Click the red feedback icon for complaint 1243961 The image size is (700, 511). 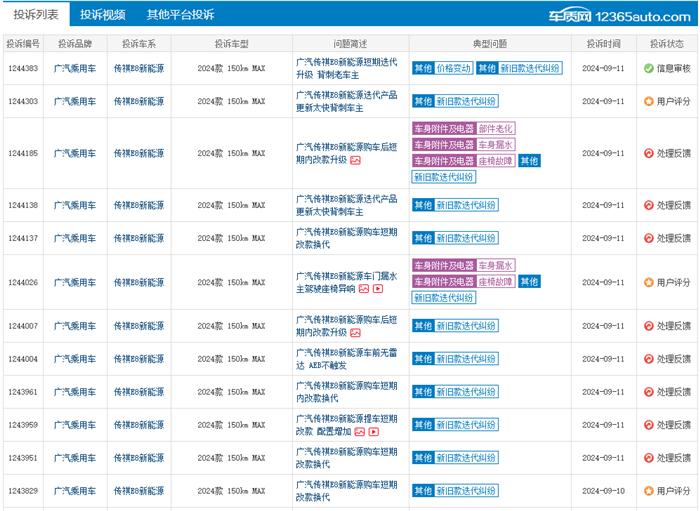tap(649, 392)
